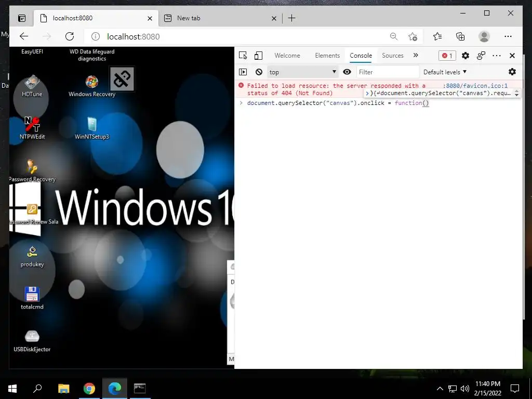Viewport: 532px width, 399px height.
Task: Open the browser profile avatar
Action: pos(484,36)
